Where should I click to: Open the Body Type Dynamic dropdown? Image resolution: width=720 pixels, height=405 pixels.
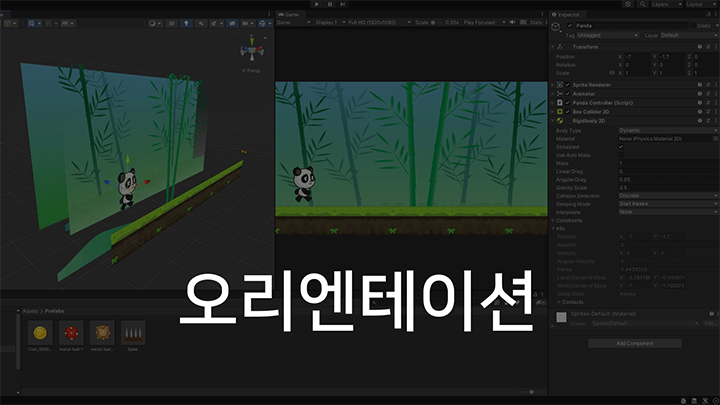[x=668, y=130]
